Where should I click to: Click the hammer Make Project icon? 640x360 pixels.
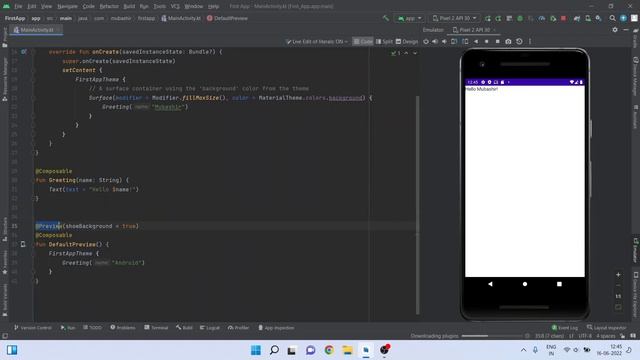click(x=386, y=18)
